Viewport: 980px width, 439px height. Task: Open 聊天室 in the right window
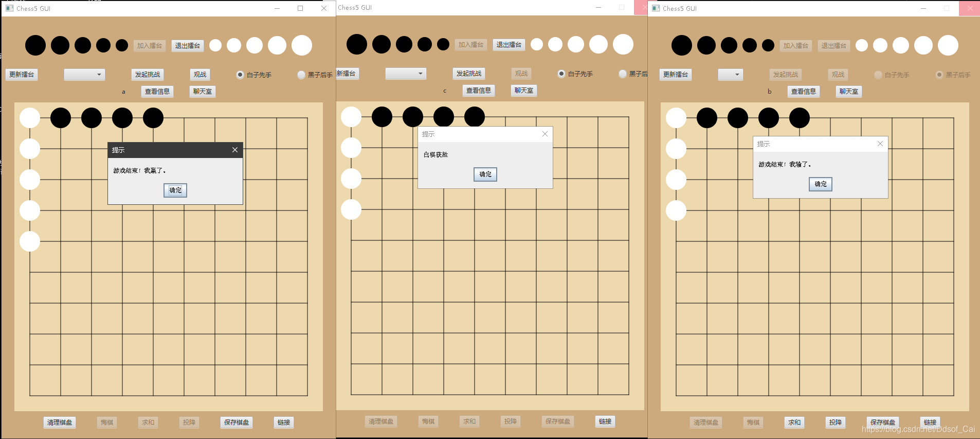point(849,92)
